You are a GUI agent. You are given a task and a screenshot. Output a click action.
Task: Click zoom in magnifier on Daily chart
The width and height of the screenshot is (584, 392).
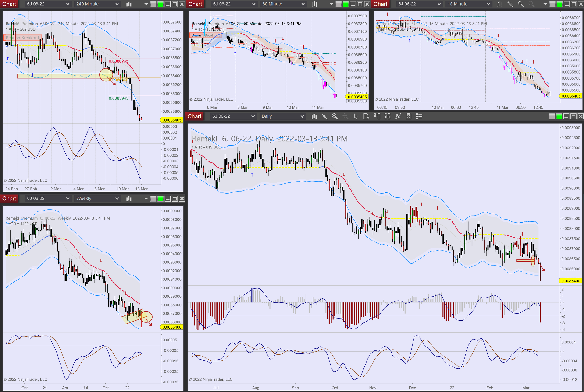point(335,116)
